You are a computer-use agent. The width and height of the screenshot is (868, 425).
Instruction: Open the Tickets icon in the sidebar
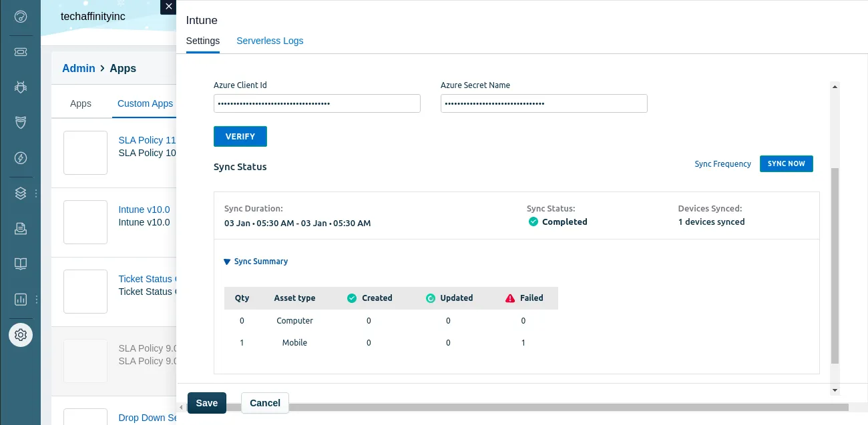20,51
